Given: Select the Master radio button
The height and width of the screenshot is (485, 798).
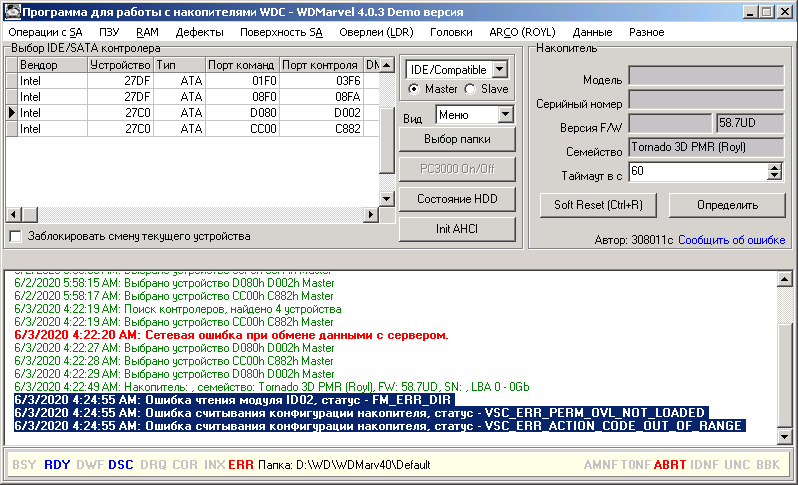Looking at the screenshot, I should click(415, 89).
